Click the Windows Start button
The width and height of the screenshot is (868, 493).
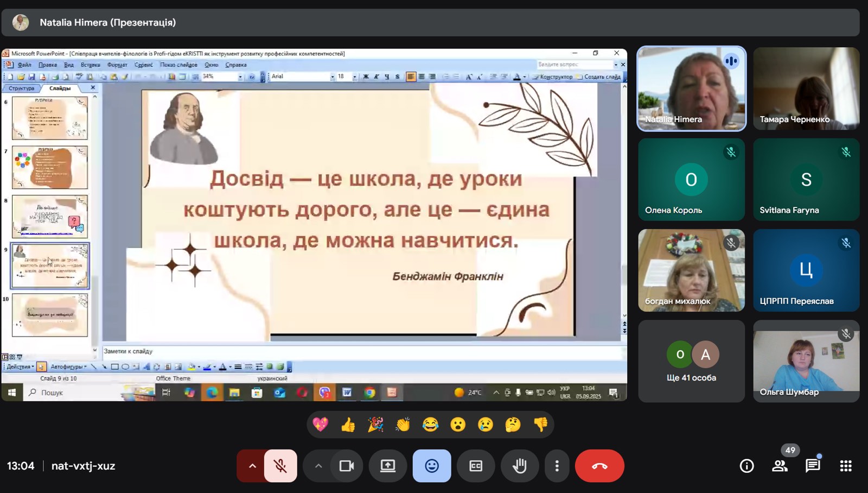[12, 392]
